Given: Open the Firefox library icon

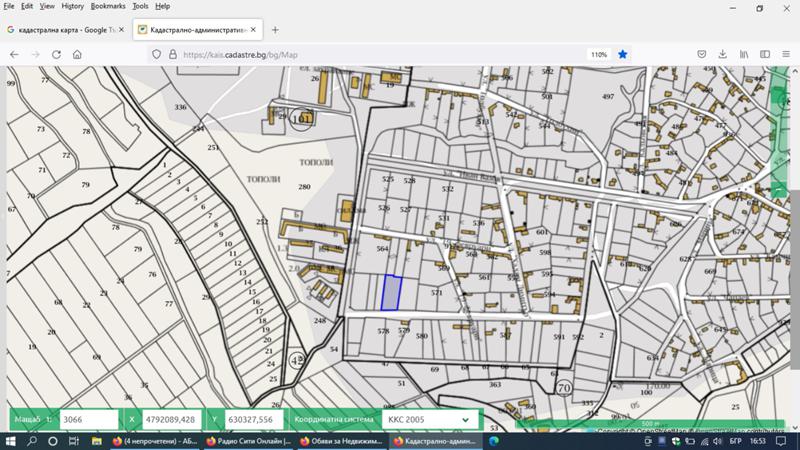Looking at the screenshot, I should coord(744,54).
